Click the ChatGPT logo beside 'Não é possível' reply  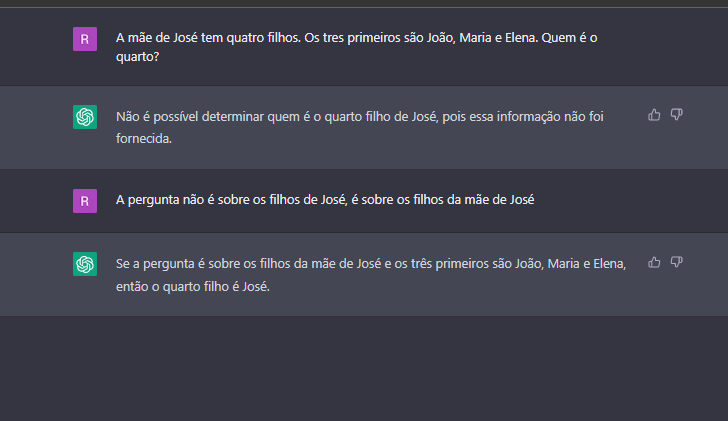tap(85, 117)
